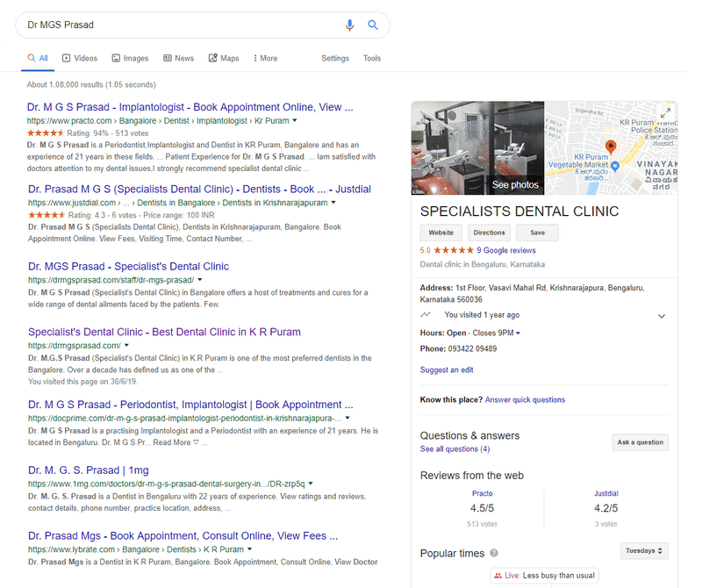Screen dimensions: 702x588
Task: Click Suggest an edit
Action: tap(447, 369)
